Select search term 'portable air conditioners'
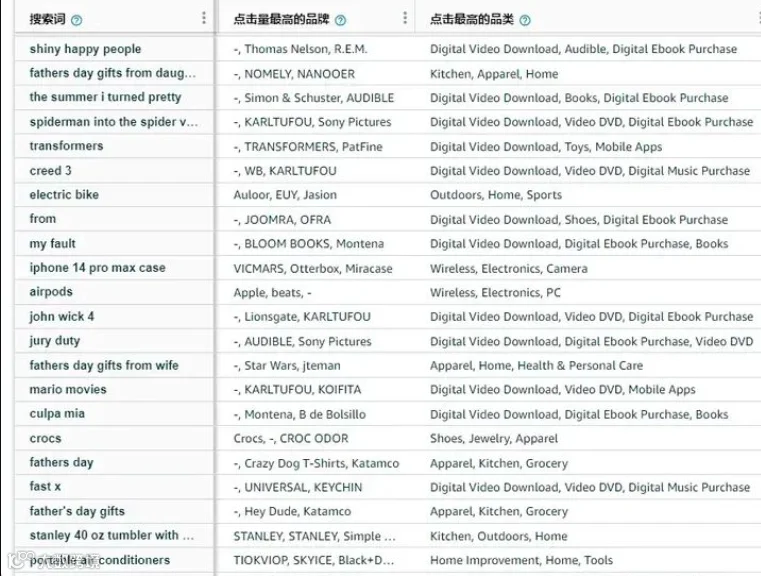The image size is (761, 576). click(x=100, y=560)
